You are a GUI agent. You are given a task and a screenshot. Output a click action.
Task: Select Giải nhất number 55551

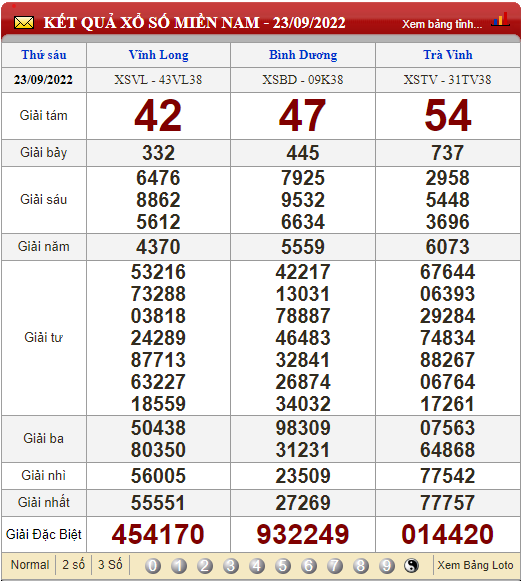click(x=158, y=503)
